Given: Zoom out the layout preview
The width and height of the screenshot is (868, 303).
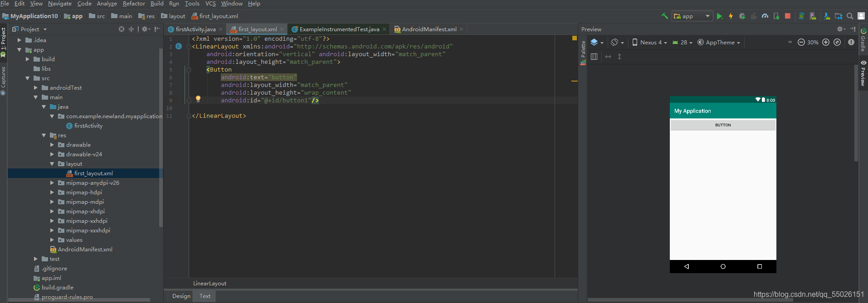Looking at the screenshot, I should [x=801, y=42].
